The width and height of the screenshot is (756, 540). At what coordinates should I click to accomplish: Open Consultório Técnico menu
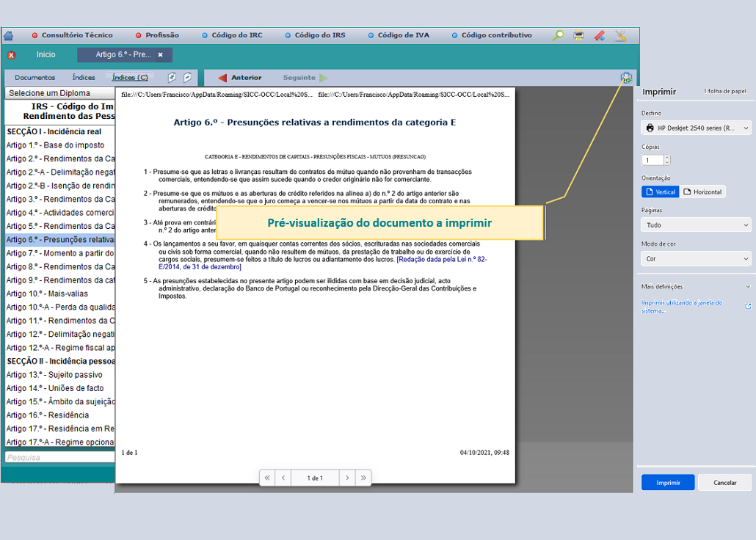coord(73,35)
